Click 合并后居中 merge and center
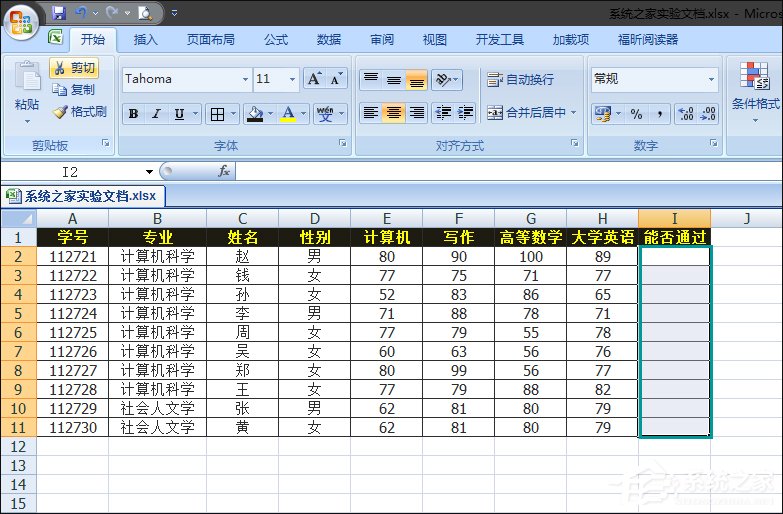The image size is (783, 514). (x=527, y=113)
